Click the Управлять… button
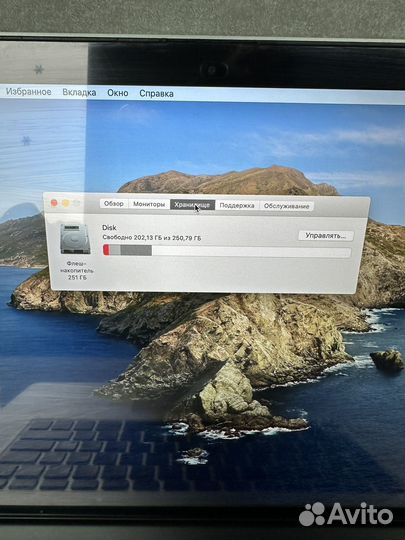The height and width of the screenshot is (540, 405). [326, 236]
